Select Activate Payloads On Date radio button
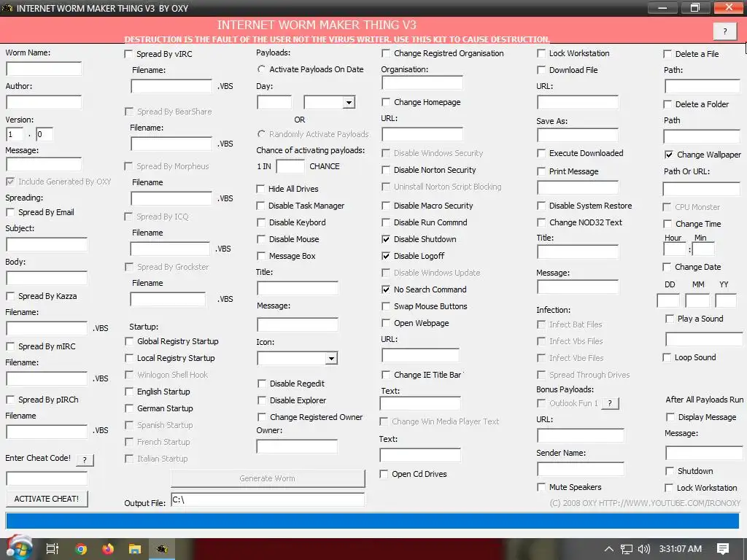 point(261,69)
